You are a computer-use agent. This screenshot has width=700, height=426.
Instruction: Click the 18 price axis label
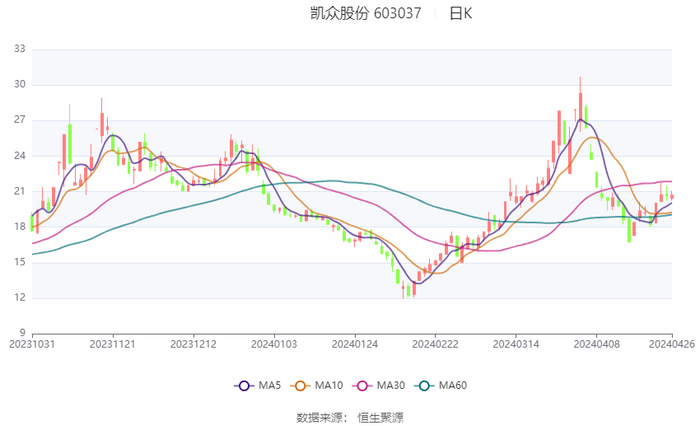(x=20, y=226)
